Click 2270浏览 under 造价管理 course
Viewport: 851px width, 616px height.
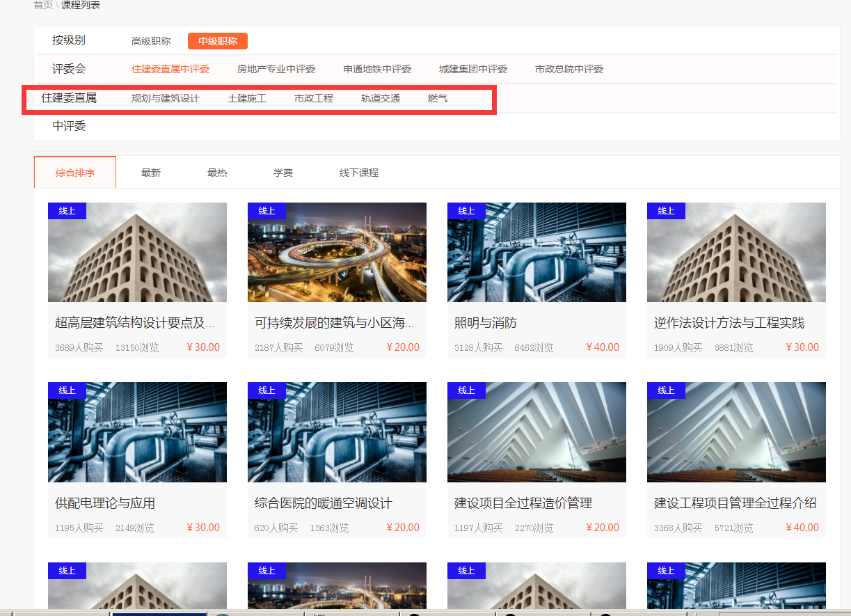(x=534, y=528)
